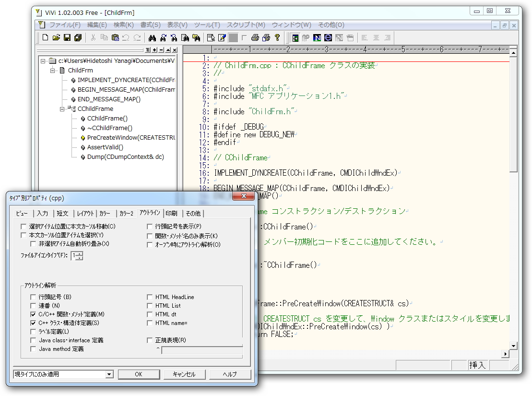Open the 検索(K) menu
Screen dimensions: 532x396
[x=123, y=25]
